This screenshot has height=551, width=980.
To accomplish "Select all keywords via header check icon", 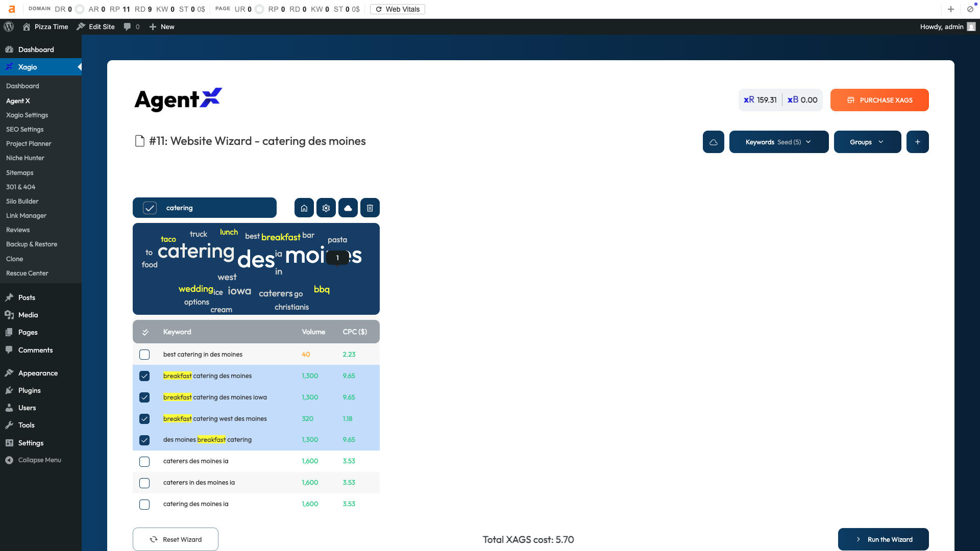I will point(145,332).
